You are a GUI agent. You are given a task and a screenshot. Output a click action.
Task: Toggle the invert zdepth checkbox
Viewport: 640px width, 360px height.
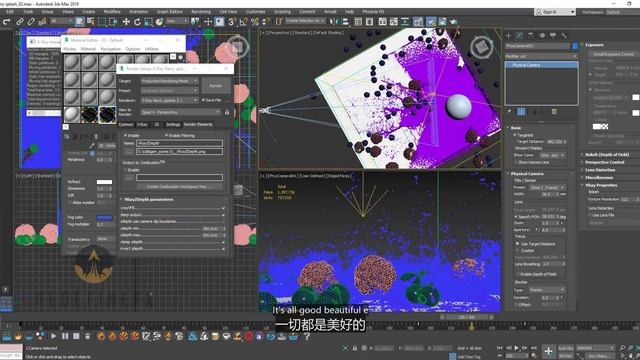223,249
